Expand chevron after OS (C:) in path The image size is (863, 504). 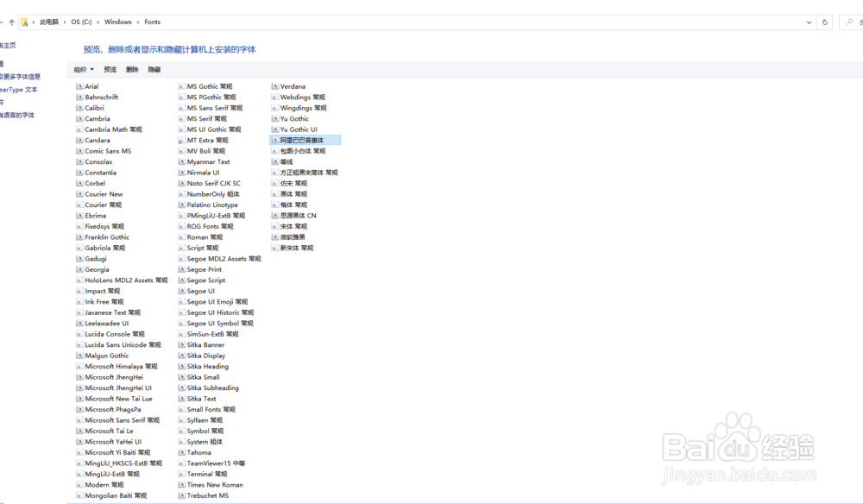tap(98, 22)
